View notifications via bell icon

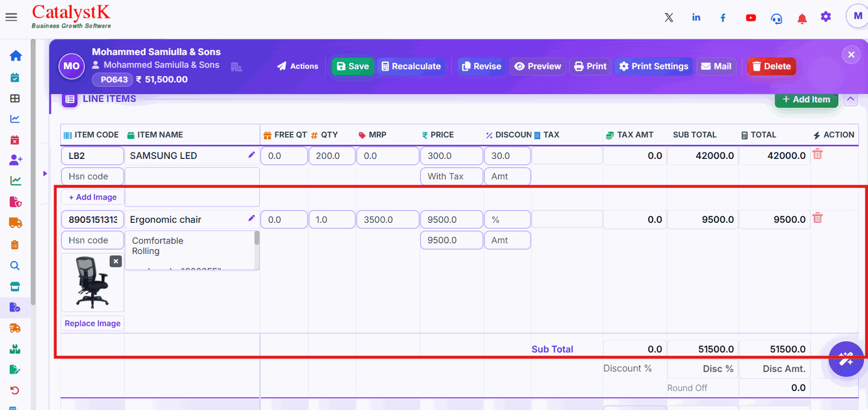[802, 19]
